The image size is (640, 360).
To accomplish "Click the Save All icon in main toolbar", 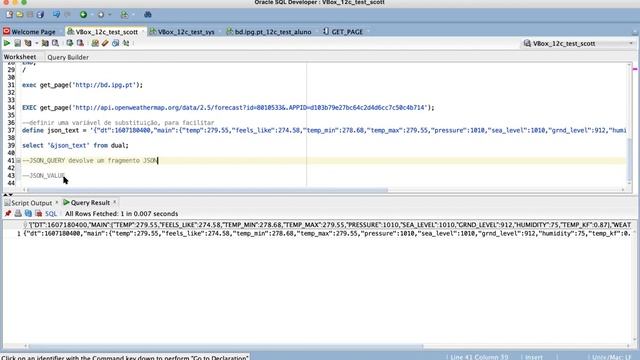I will click(40, 15).
